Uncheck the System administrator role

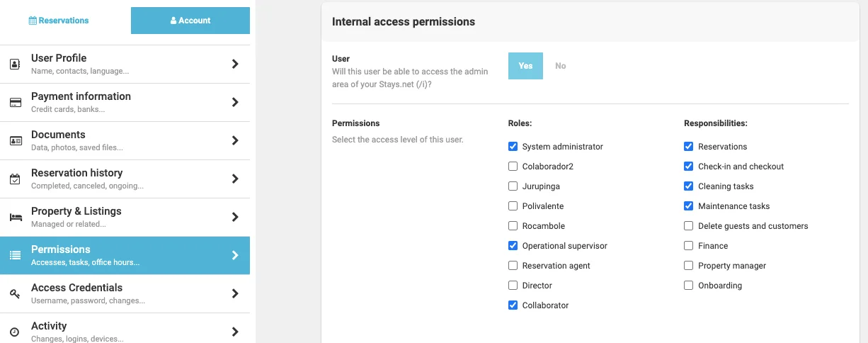click(513, 147)
